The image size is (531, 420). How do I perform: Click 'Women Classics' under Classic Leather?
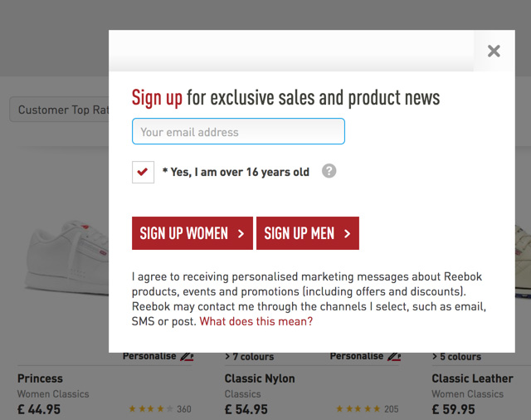[x=467, y=394]
